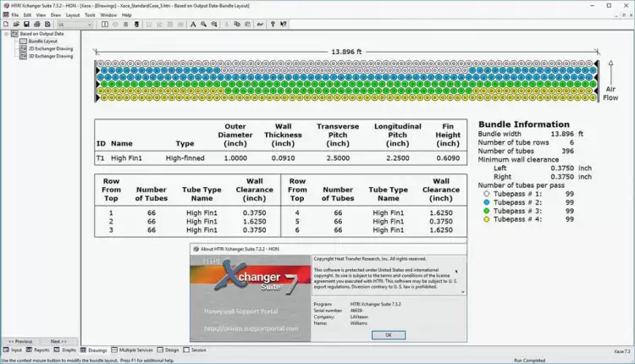Click the Save diskette toolbar icon
The width and height of the screenshot is (635, 364).
pyautogui.click(x=27, y=25)
